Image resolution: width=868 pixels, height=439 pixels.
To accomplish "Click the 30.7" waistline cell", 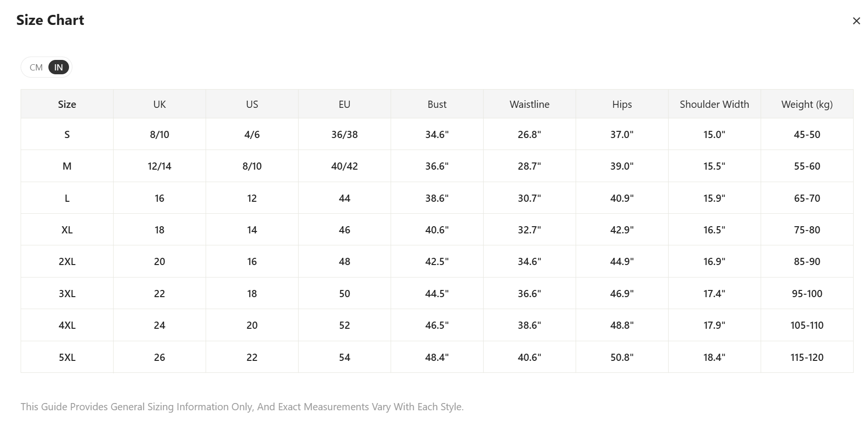I will pyautogui.click(x=529, y=198).
